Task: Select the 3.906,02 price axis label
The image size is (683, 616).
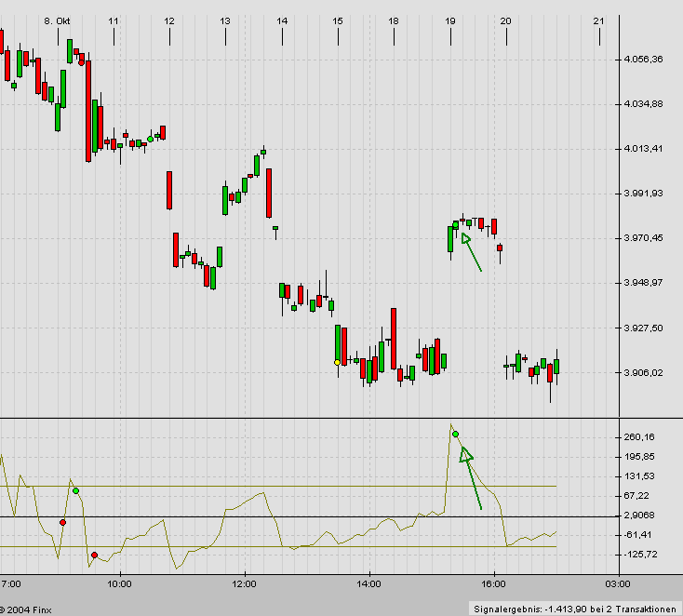Action: coord(643,373)
